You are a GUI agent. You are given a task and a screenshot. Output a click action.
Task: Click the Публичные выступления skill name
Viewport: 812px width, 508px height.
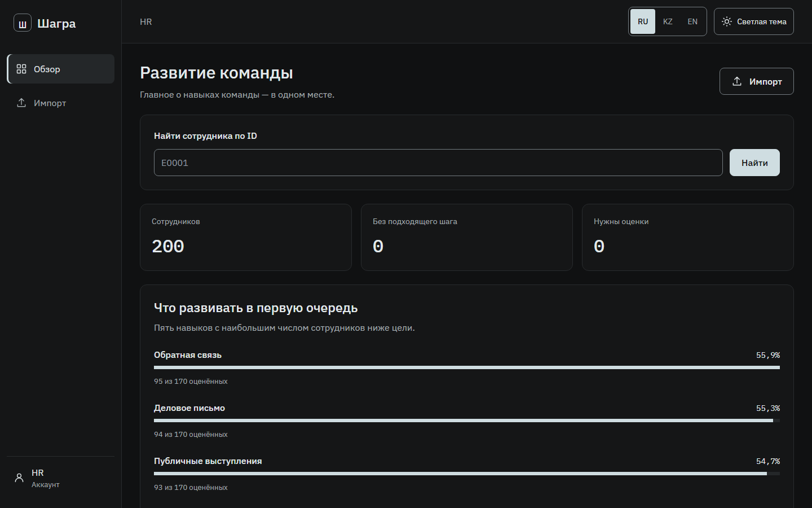pos(208,461)
